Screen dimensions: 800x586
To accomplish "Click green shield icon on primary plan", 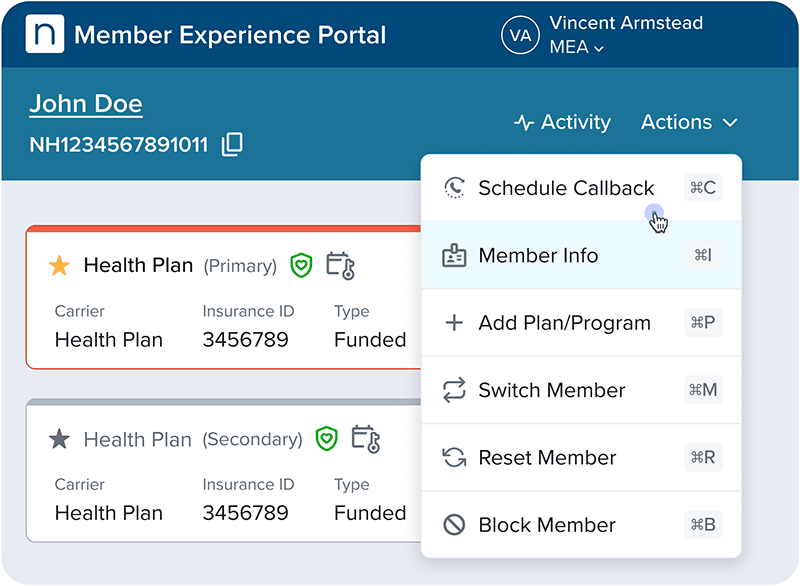I will click(302, 266).
